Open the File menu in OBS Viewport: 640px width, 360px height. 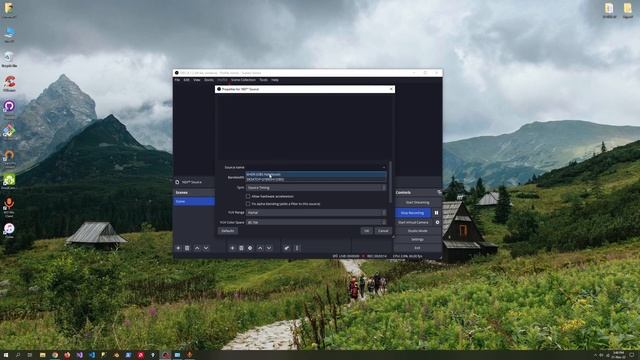pyautogui.click(x=177, y=80)
